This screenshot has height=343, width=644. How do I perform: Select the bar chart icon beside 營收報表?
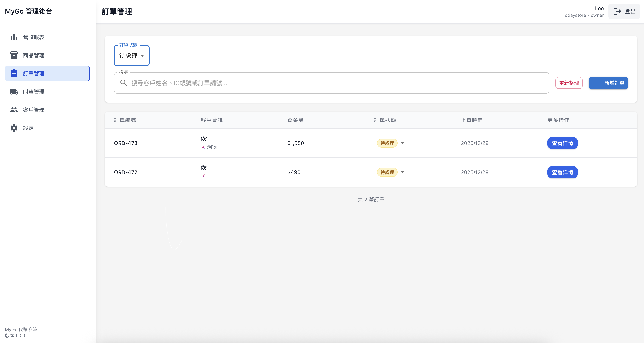(x=14, y=37)
